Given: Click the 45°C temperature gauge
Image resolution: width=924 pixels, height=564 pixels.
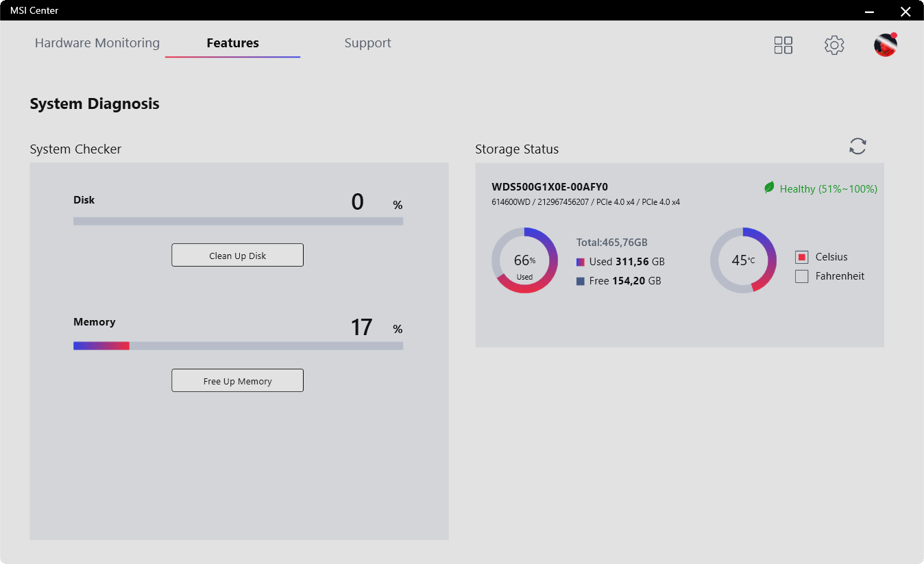Looking at the screenshot, I should [743, 260].
